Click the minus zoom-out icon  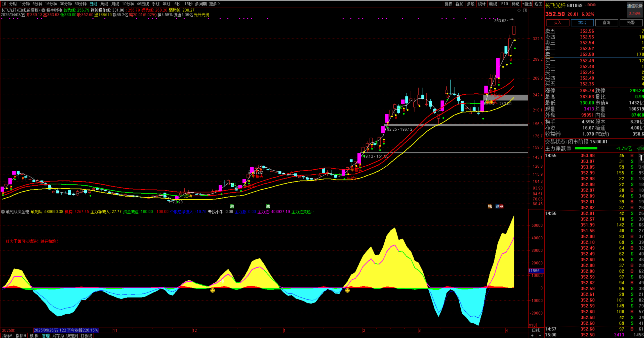[x=540, y=335]
